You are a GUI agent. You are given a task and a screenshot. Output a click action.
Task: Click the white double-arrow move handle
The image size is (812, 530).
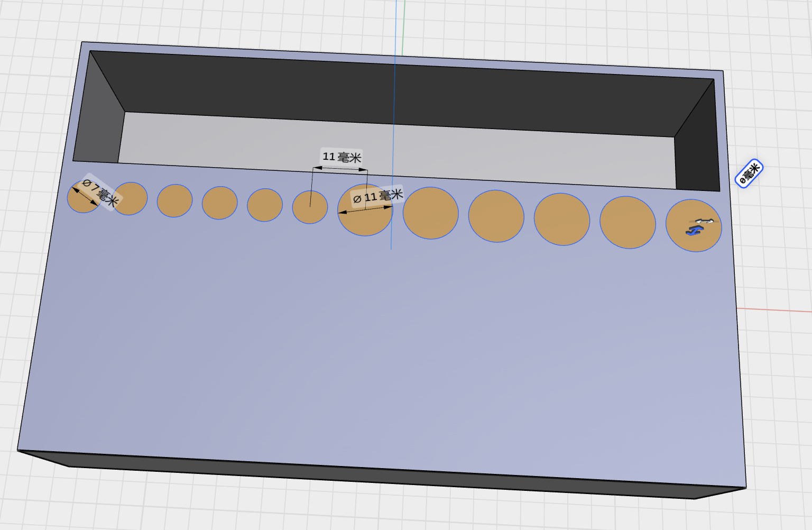point(704,221)
